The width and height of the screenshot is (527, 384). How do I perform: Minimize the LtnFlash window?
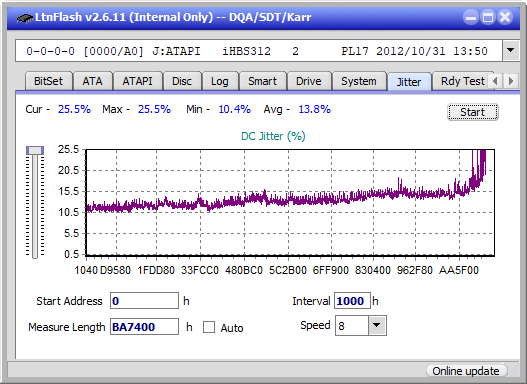point(471,17)
